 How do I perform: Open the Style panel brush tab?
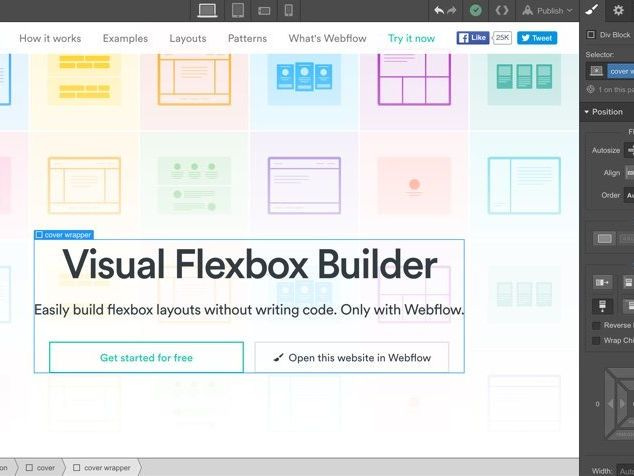click(592, 10)
